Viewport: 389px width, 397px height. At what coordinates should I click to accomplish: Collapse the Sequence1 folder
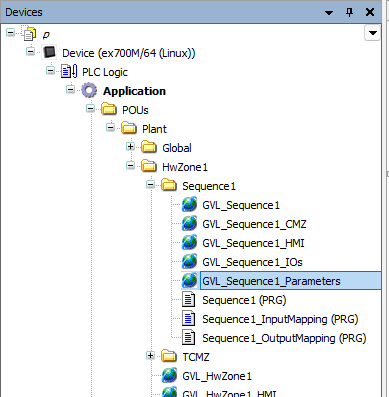coord(151,184)
